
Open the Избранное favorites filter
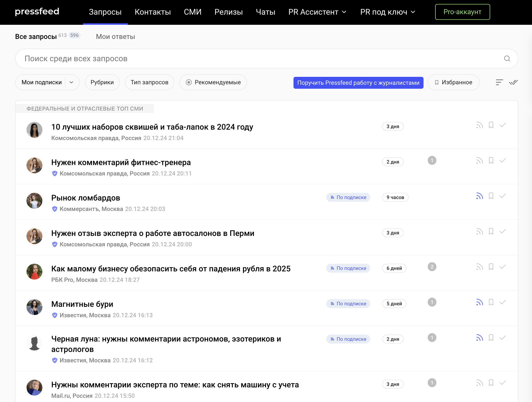pyautogui.click(x=453, y=82)
